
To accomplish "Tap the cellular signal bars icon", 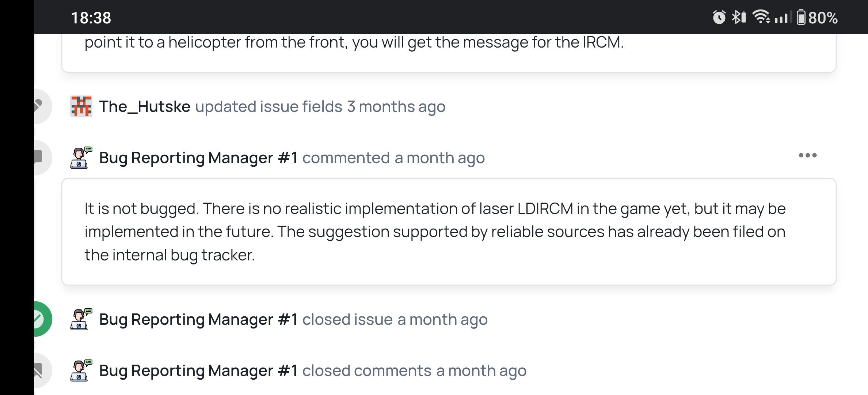I will click(x=783, y=17).
